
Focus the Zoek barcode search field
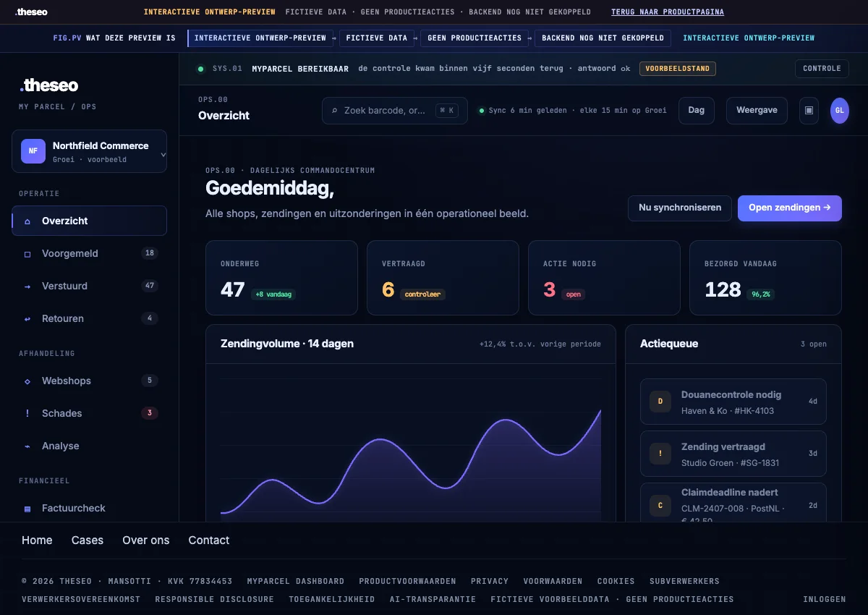(395, 111)
